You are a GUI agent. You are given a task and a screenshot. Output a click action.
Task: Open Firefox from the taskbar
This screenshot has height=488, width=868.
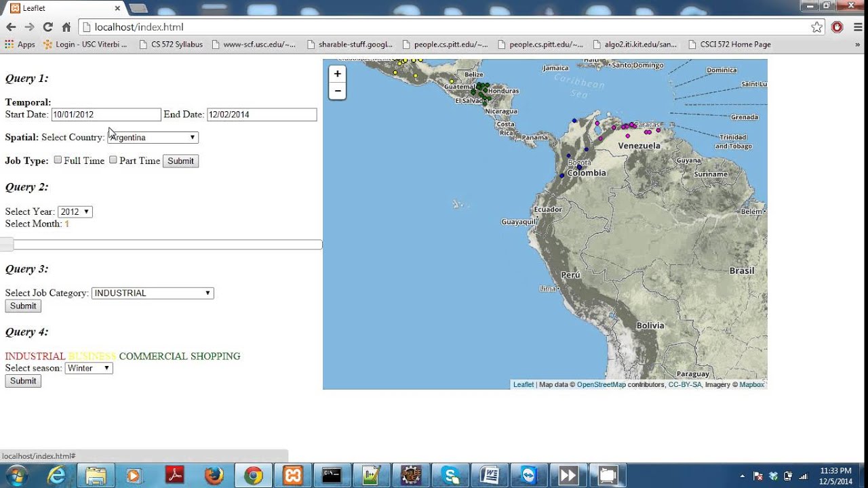(214, 476)
